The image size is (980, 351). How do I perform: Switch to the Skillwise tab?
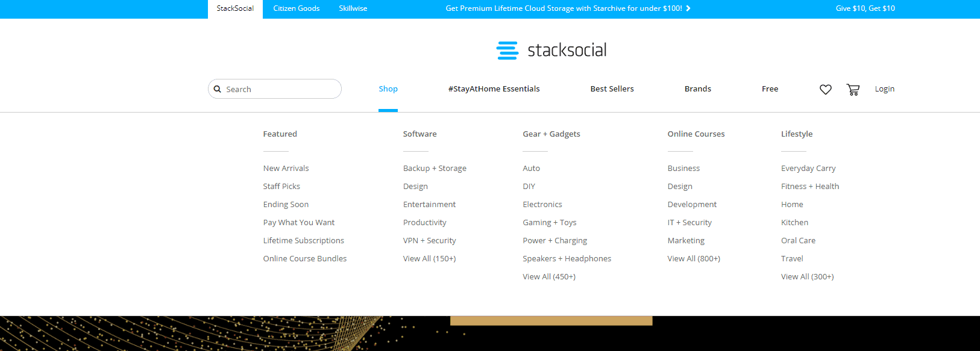[353, 8]
